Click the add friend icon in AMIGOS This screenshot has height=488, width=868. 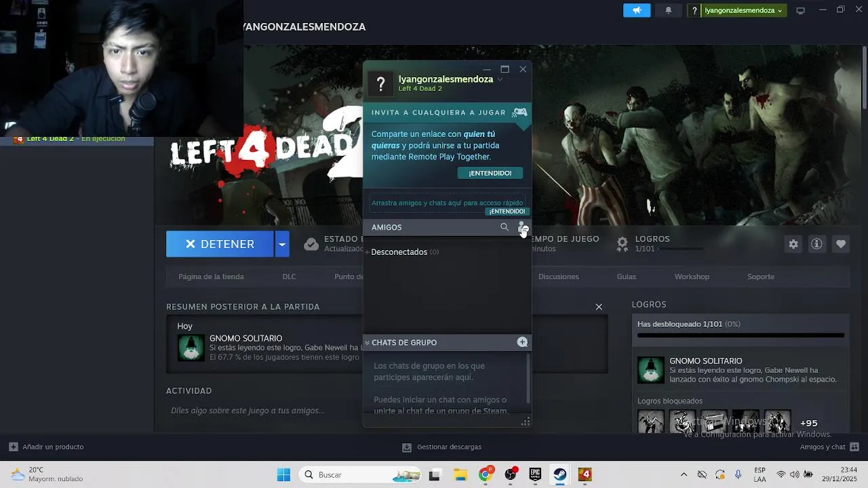tap(521, 227)
